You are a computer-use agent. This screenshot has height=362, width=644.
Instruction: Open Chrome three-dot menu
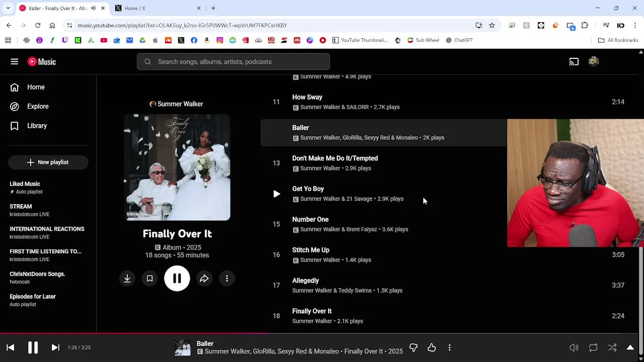tap(635, 25)
